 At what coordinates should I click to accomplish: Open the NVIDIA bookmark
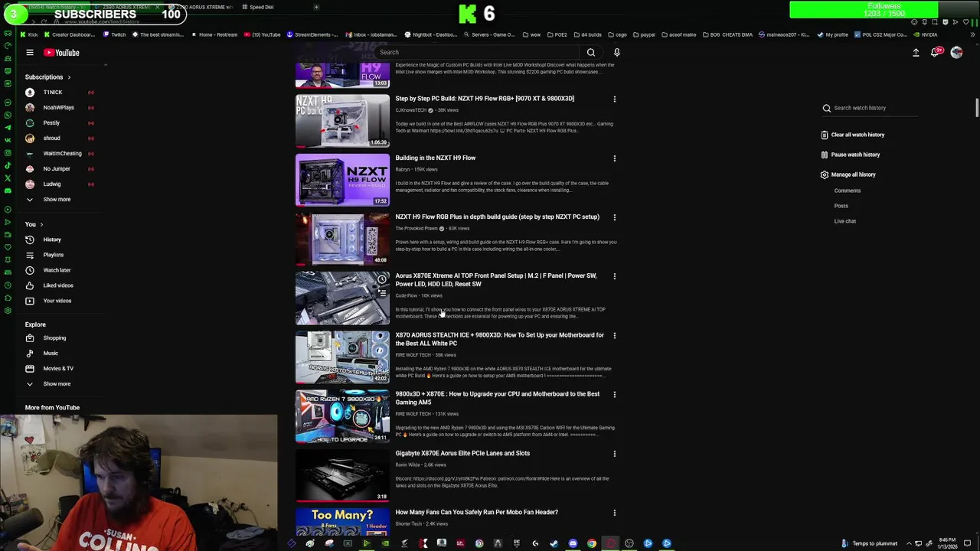click(925, 34)
